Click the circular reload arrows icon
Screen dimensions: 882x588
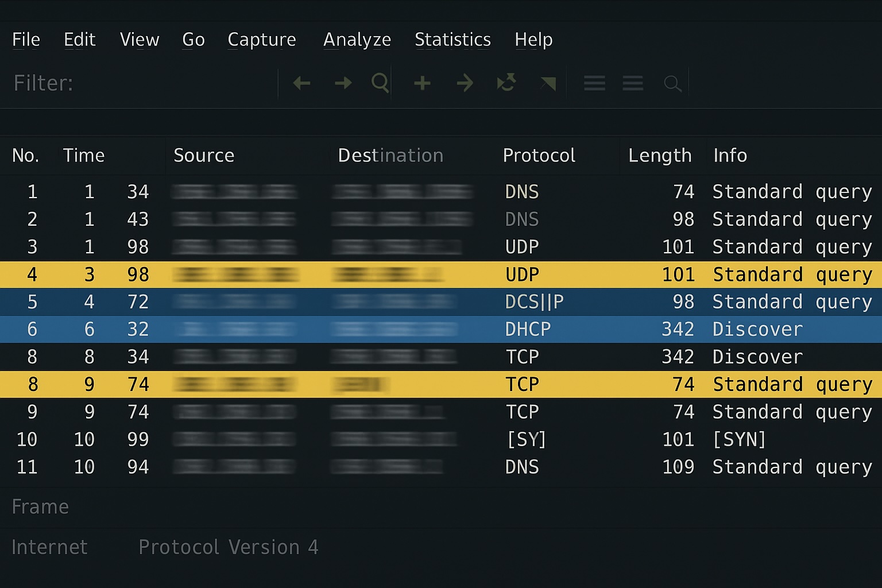[506, 83]
